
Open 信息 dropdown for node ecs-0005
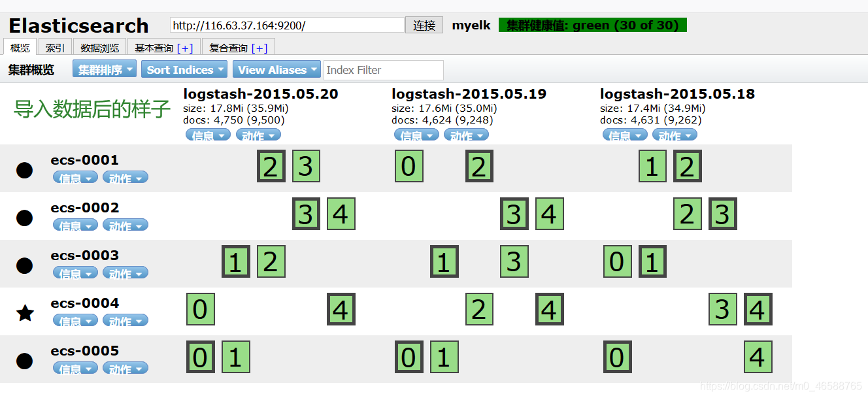tap(76, 369)
